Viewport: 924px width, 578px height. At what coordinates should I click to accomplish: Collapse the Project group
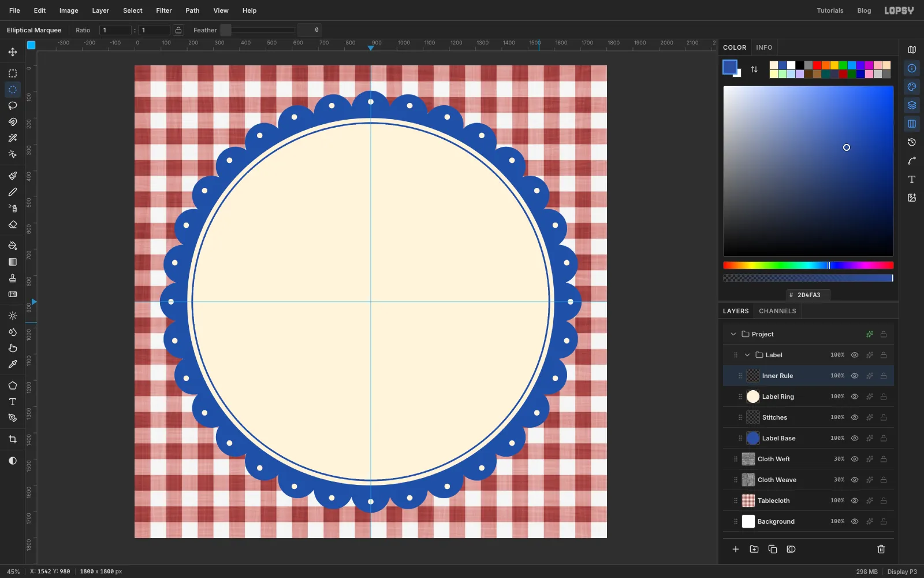point(733,334)
